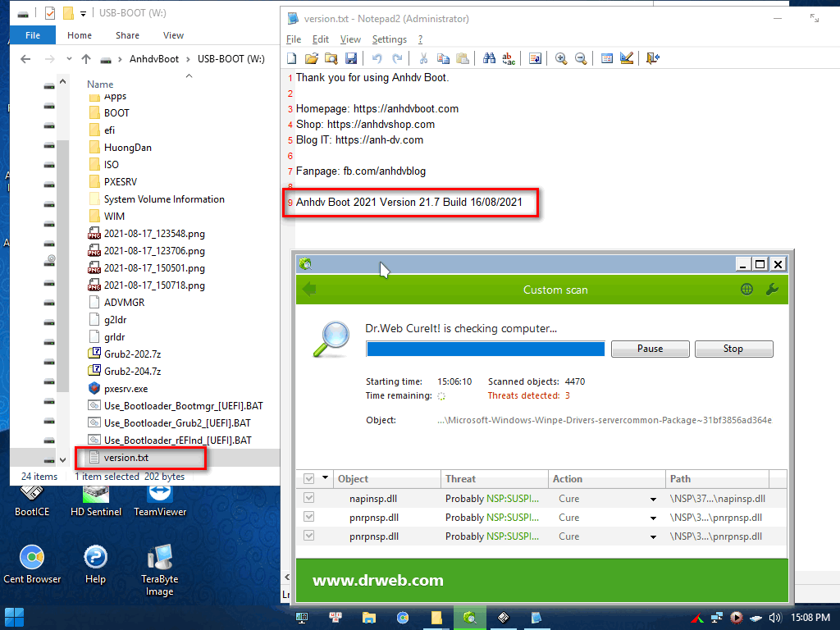Click the Browse folder icon in Notepad2 toolbar

point(331,58)
